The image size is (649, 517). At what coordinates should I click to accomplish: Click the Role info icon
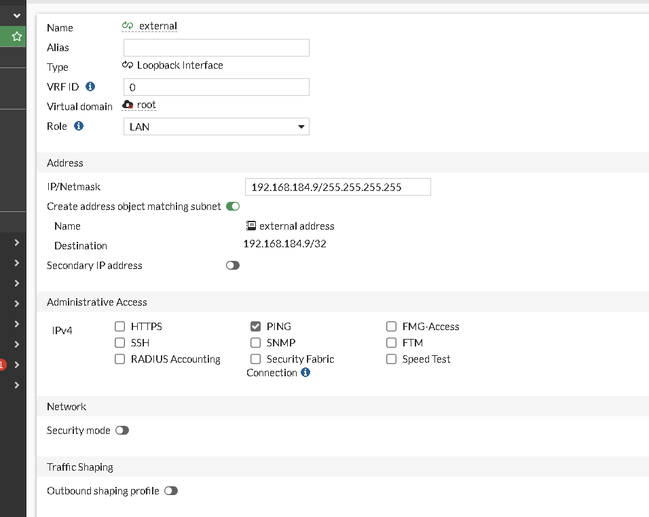click(x=79, y=127)
